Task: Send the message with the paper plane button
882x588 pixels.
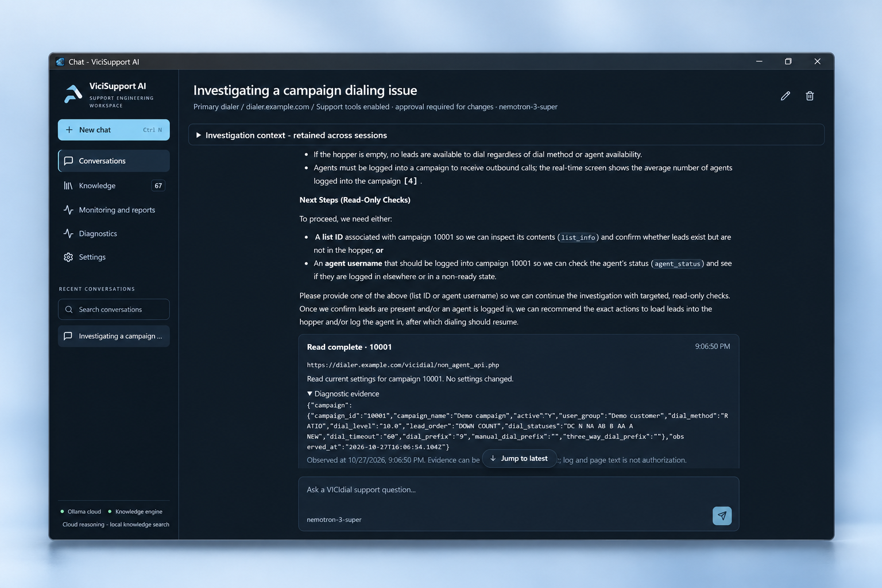Action: (x=722, y=516)
